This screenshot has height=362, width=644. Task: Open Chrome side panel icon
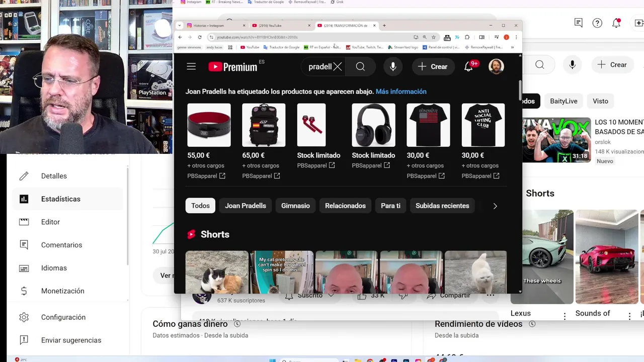coord(481,37)
